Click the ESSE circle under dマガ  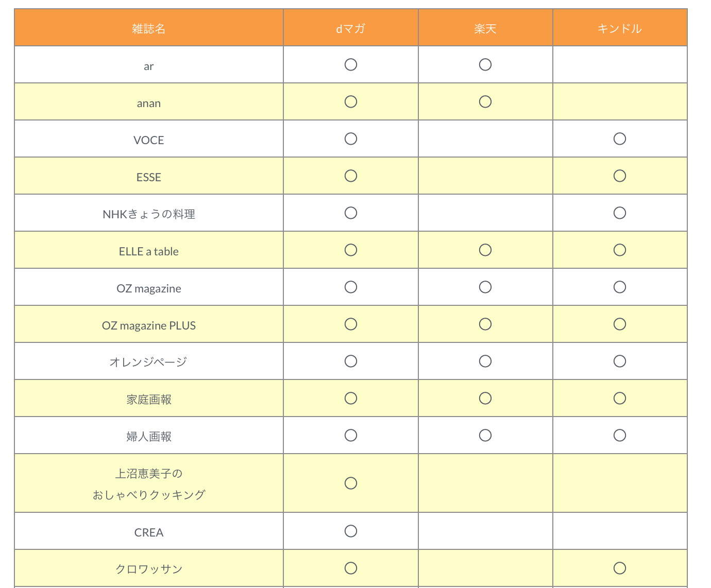351,176
